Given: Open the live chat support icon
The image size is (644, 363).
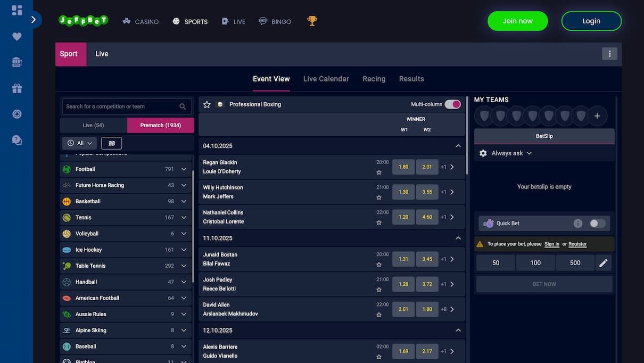Looking at the screenshot, I should point(17,140).
